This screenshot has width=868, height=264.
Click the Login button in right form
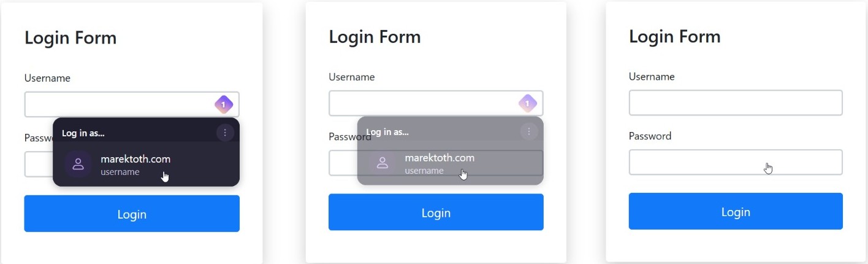[736, 211]
